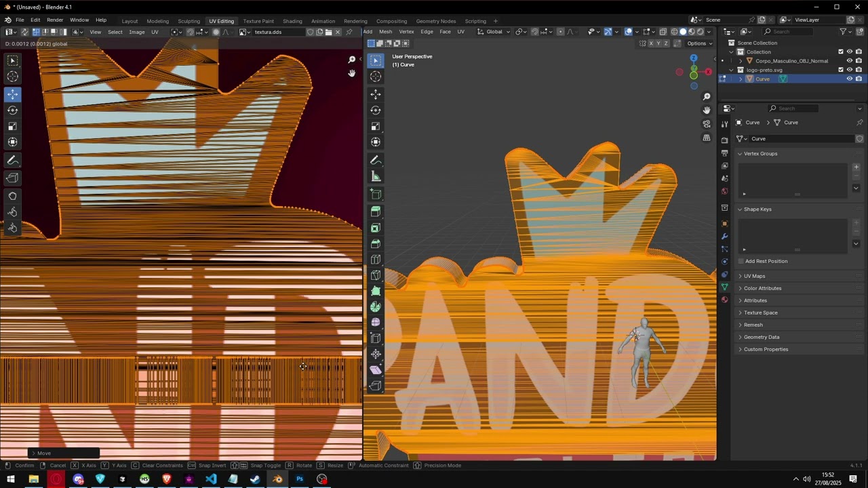Toggle Z mirror axis in 3D viewport
The width and height of the screenshot is (868, 488).
[666, 43]
